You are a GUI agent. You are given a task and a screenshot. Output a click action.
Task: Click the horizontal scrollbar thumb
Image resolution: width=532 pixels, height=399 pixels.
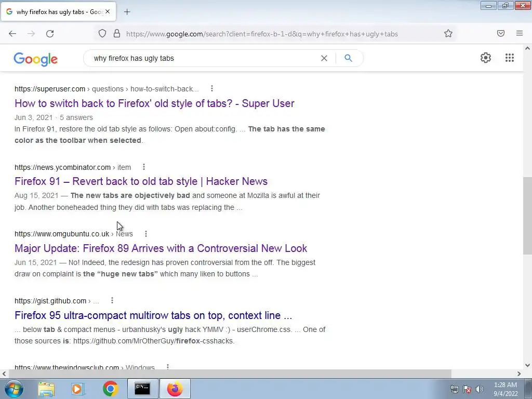pos(230,374)
